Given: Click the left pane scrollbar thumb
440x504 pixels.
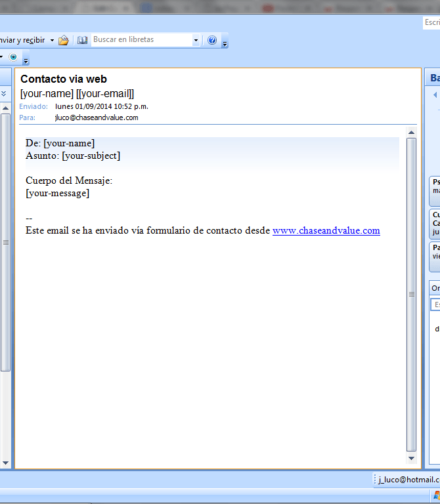Looking at the screenshot, I should pos(5,242).
